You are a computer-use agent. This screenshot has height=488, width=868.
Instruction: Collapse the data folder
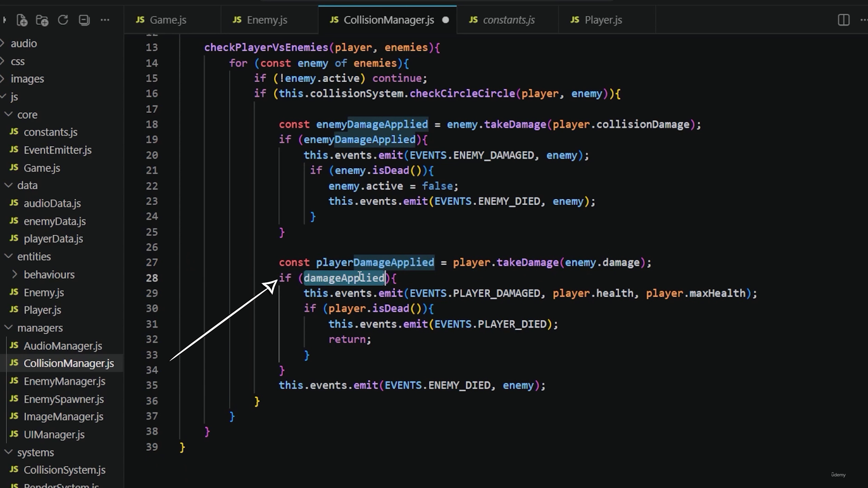tap(27, 185)
